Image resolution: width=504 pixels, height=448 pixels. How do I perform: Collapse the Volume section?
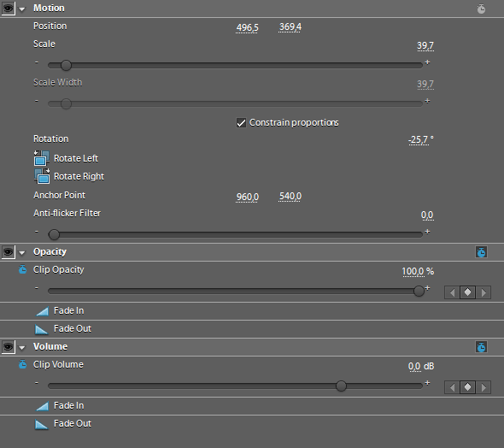(22, 348)
